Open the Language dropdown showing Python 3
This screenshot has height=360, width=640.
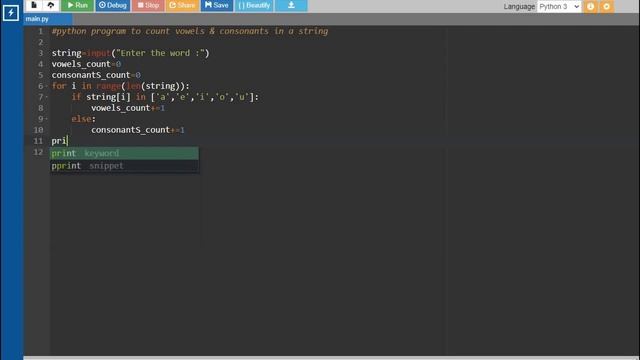559,7
